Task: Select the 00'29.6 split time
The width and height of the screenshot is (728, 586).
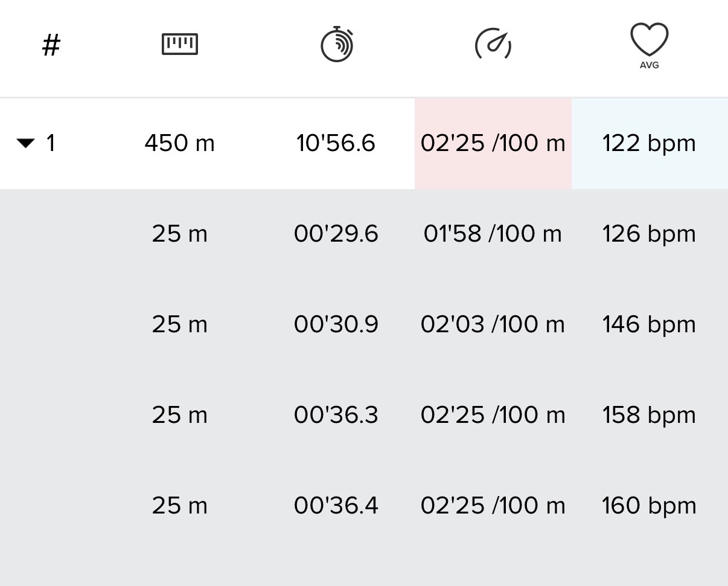Action: pos(336,234)
